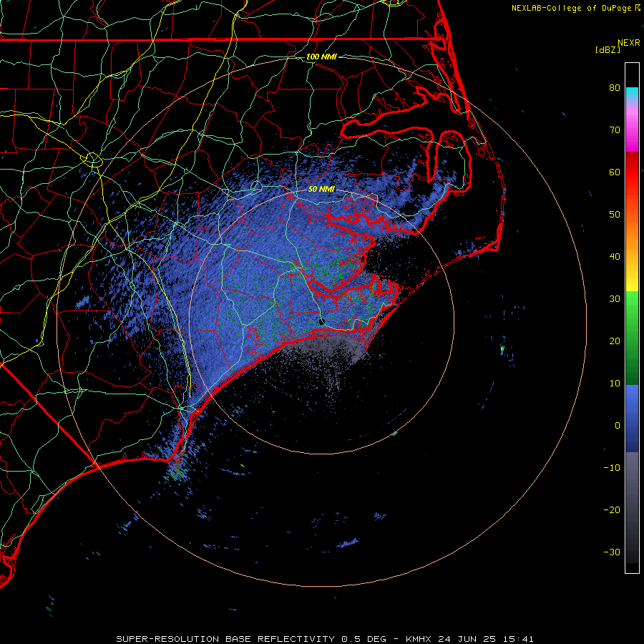Click the 50 NMI range ring label
This screenshot has width=644, height=644.
pyautogui.click(x=321, y=190)
